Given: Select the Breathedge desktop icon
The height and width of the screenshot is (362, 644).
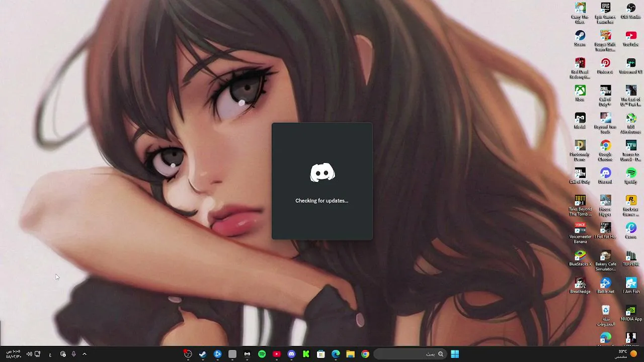Looking at the screenshot, I should pyautogui.click(x=580, y=286).
